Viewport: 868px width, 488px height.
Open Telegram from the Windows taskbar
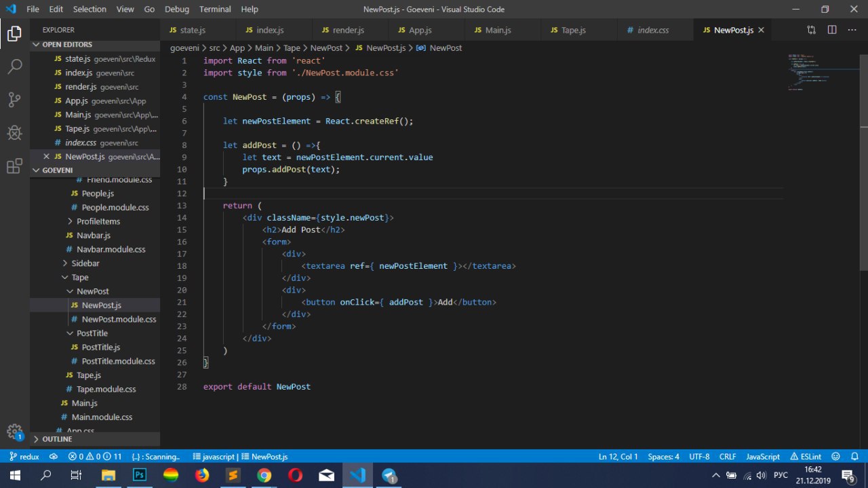389,475
